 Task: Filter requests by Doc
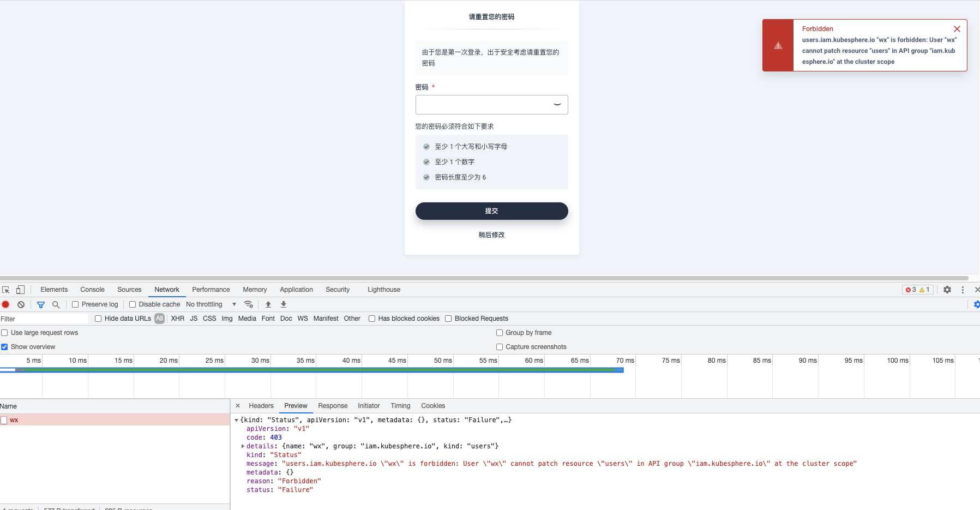coord(286,319)
